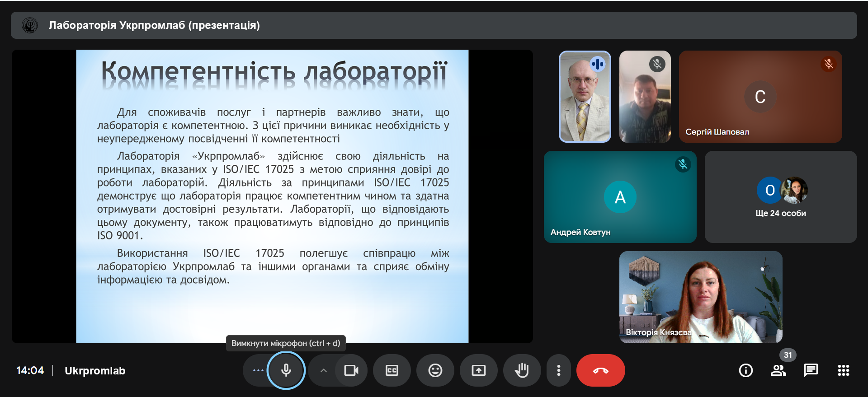This screenshot has width=868, height=397.
Task: Show participants people panel
Action: point(778,370)
